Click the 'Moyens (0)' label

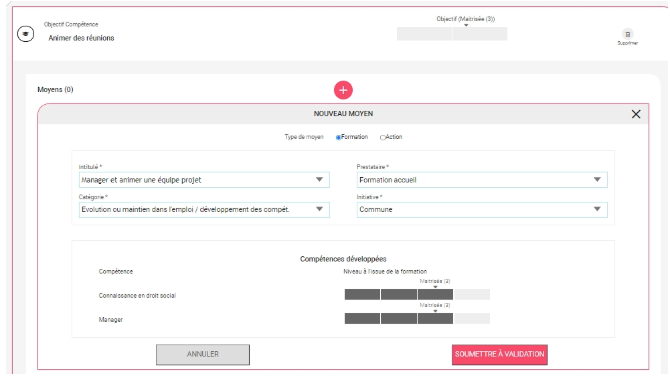pos(55,89)
